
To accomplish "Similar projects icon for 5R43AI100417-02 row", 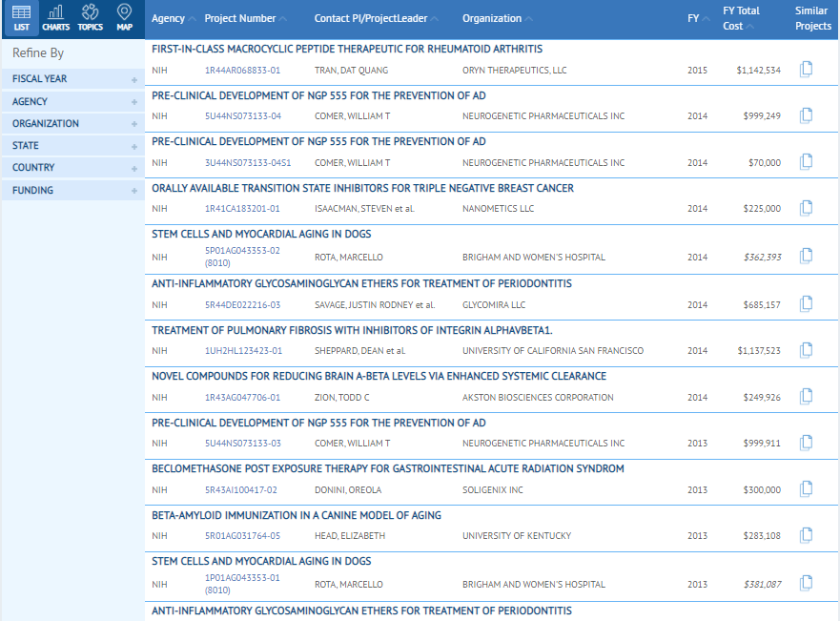I will (806, 489).
